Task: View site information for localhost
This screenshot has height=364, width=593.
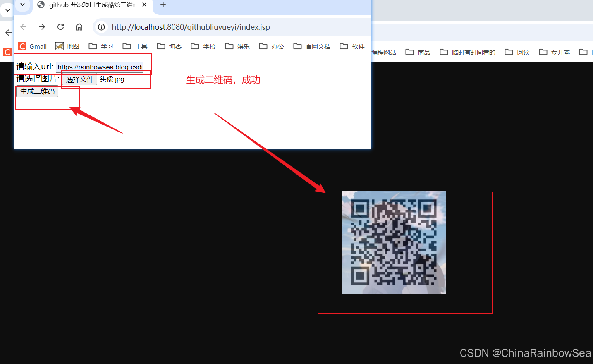Action: (101, 27)
